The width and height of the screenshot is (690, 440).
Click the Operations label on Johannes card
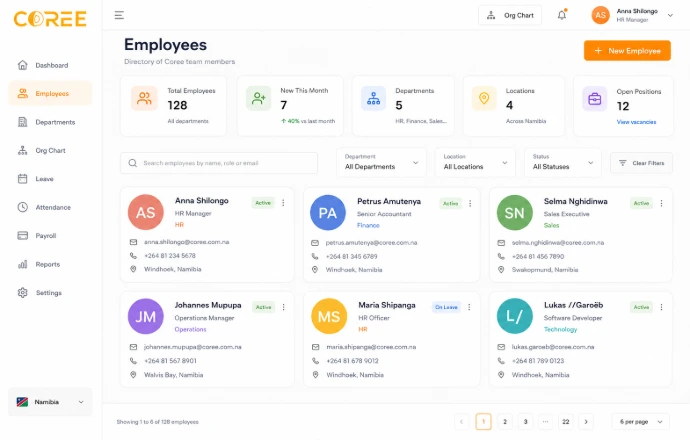(190, 329)
